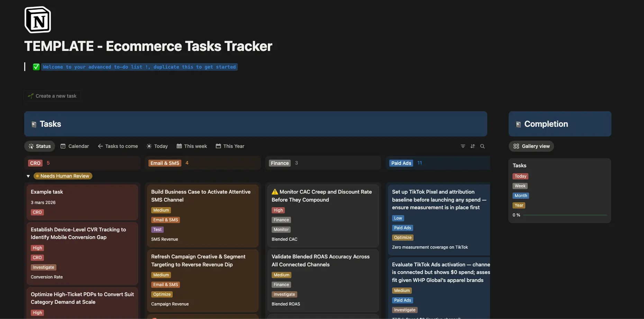Click the Notion logo page icon
644x319 pixels.
click(38, 20)
